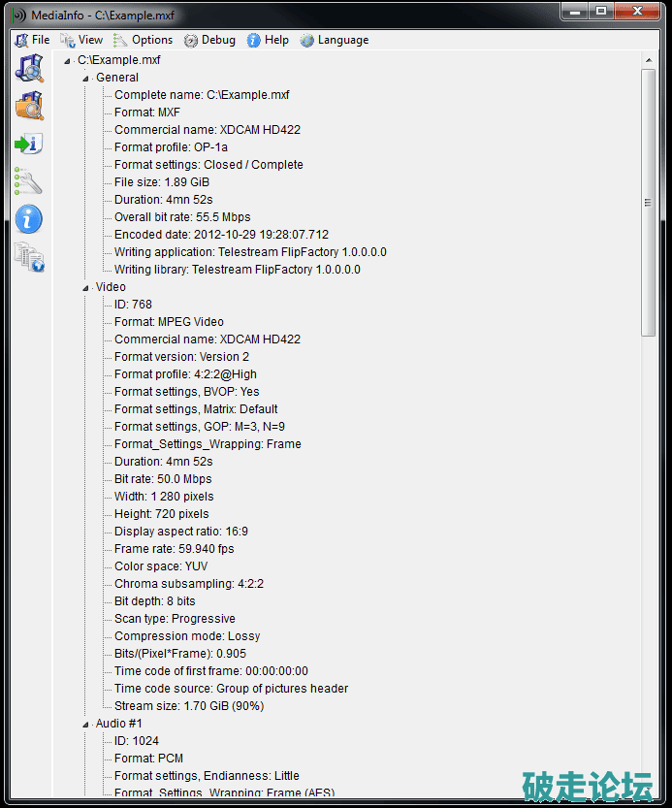Click the scrollbar down arrow
Viewport: 672px width, 808px height.
pyautogui.click(x=649, y=790)
